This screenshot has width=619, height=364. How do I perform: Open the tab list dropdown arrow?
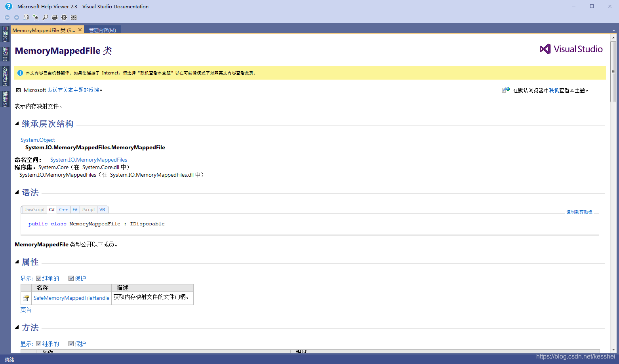point(614,30)
